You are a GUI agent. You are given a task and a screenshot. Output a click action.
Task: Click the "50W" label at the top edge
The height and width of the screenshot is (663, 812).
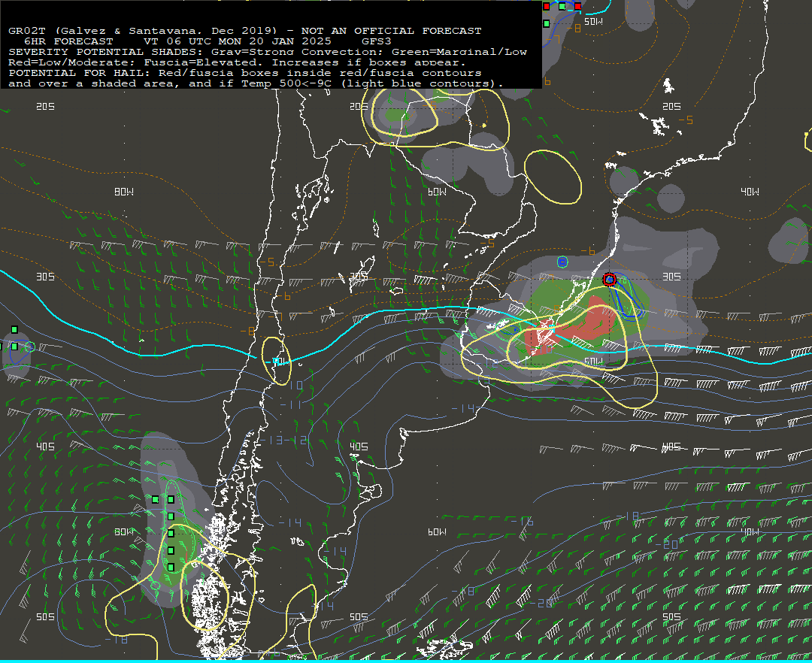tap(593, 22)
